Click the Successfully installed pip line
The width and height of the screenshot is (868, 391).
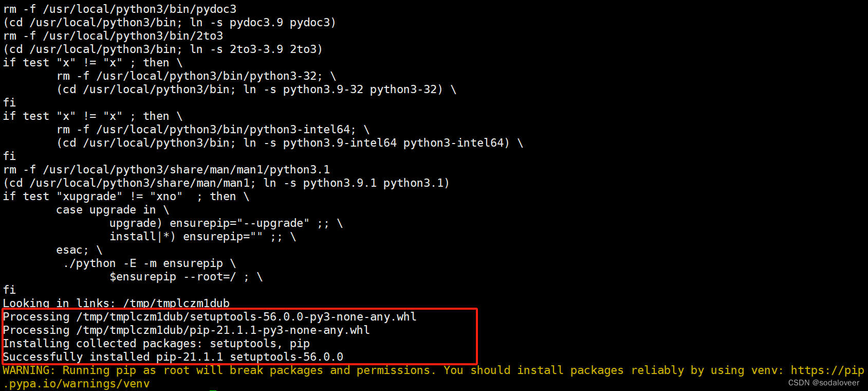tap(173, 357)
